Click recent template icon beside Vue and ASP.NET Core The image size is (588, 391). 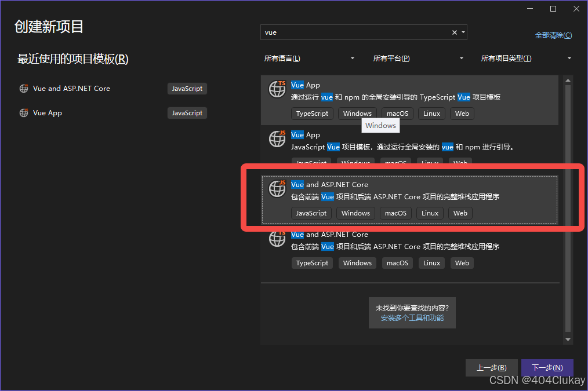point(24,89)
